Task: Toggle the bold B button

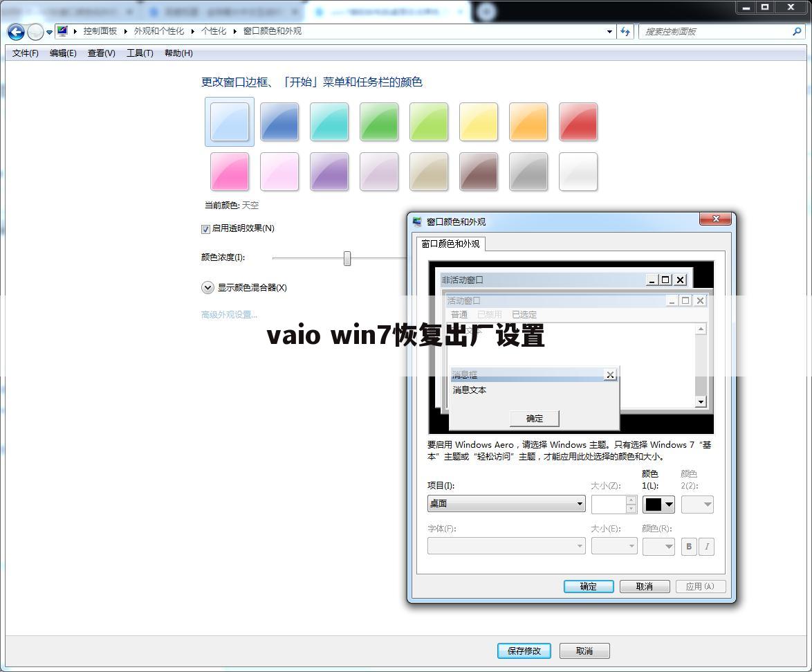Action: click(x=689, y=546)
